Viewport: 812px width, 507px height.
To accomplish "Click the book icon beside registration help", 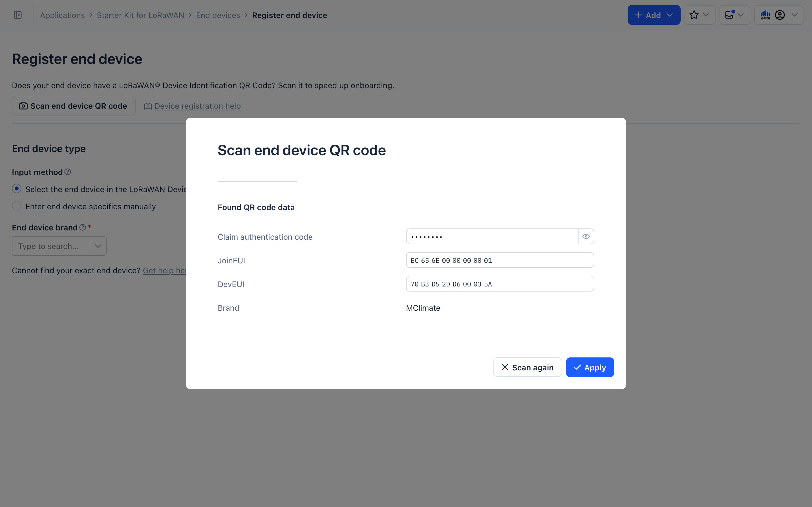I will coord(148,106).
